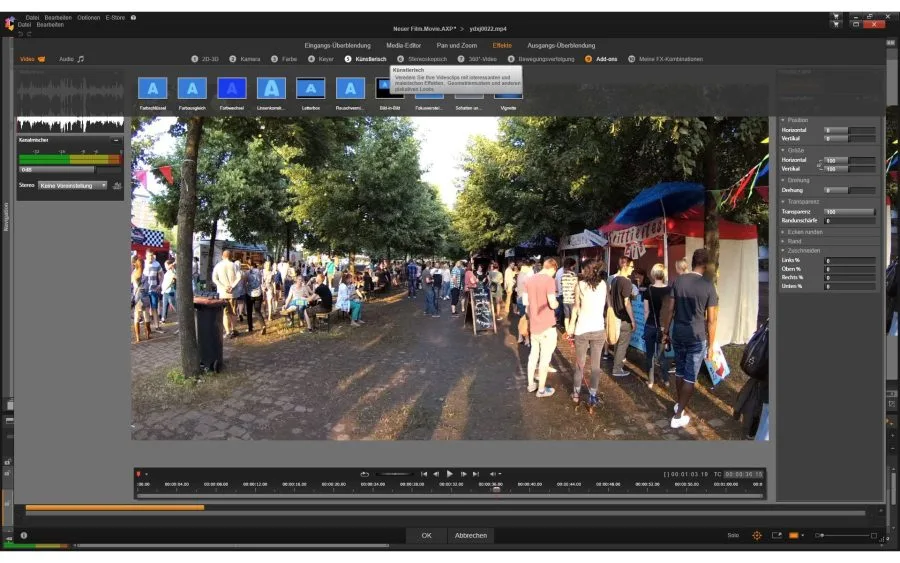The width and height of the screenshot is (900, 563).
Task: Click the info icon at bottom left
Action: tap(24, 535)
